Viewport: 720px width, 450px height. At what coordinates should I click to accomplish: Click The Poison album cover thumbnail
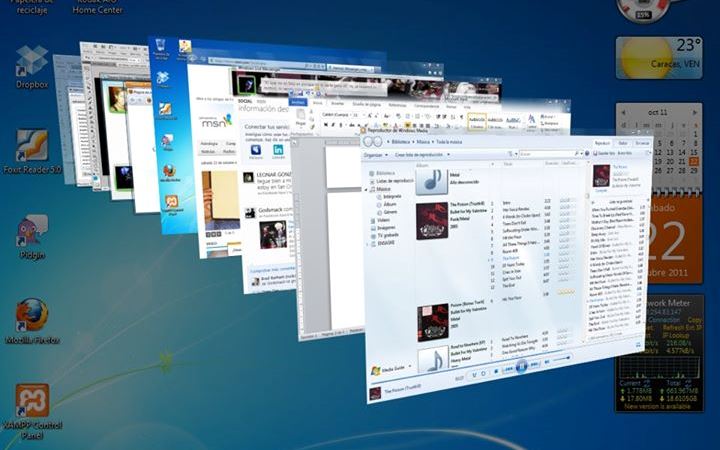pos(431,220)
